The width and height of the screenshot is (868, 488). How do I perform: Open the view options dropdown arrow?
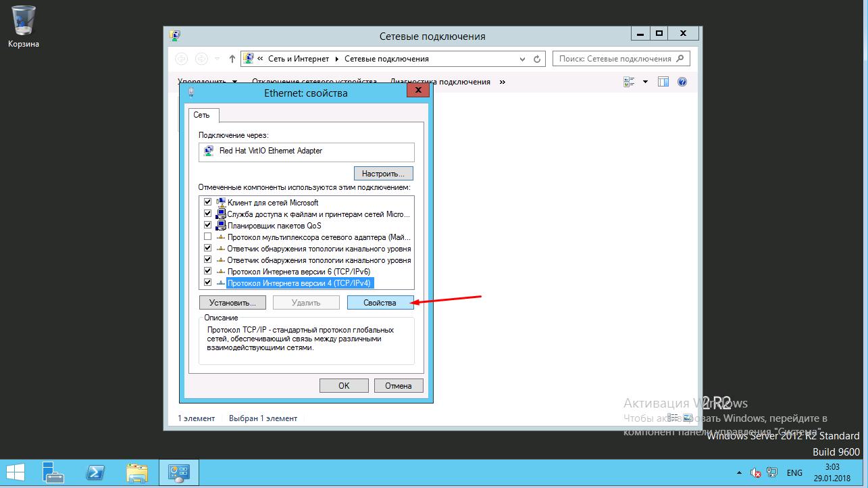coord(645,82)
